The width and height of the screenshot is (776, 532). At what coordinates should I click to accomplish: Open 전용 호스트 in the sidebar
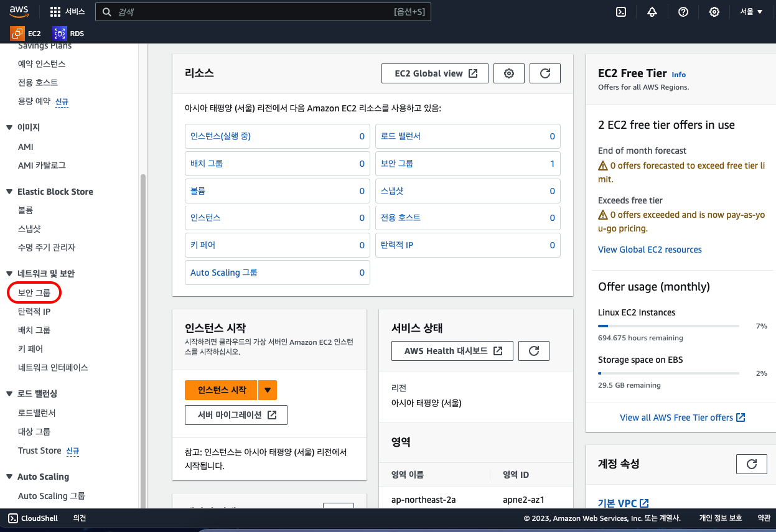point(38,83)
